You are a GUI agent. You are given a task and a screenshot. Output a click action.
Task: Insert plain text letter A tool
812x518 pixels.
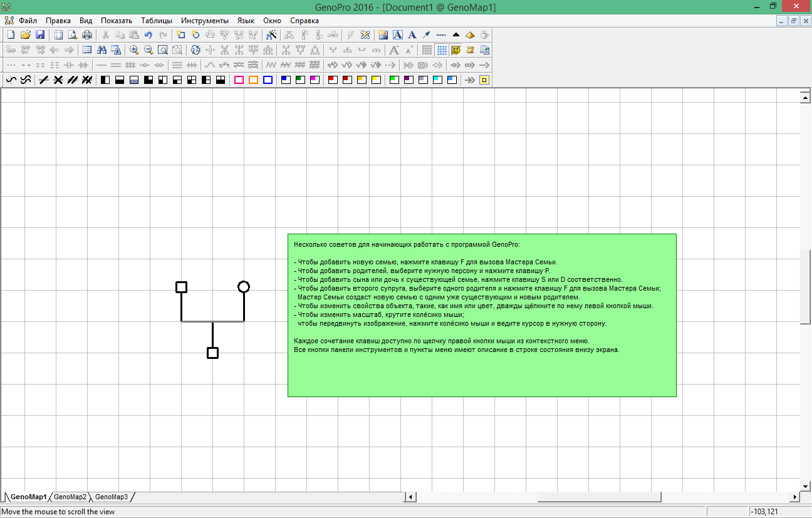pos(412,35)
